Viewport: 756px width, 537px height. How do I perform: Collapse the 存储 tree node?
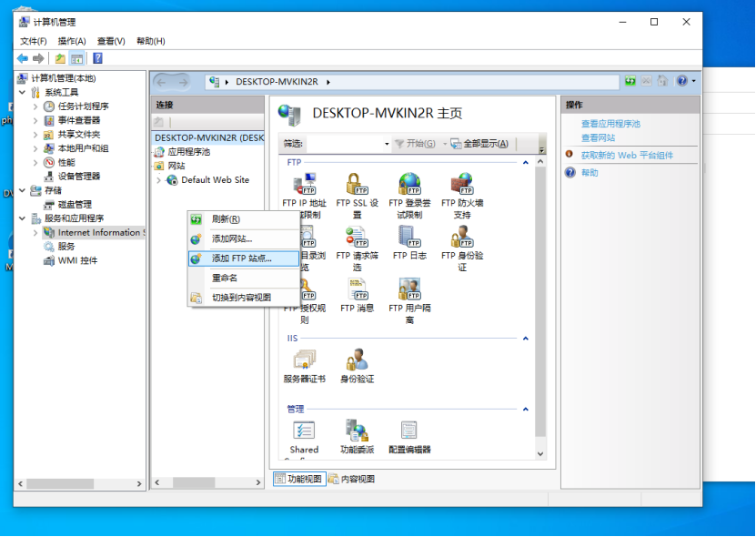point(22,190)
